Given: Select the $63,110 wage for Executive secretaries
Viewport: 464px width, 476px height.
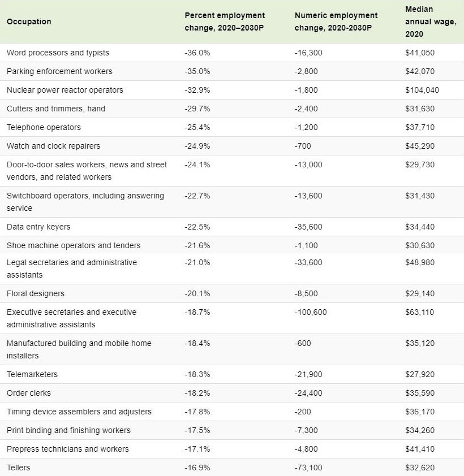Looking at the screenshot, I should pos(419,312).
